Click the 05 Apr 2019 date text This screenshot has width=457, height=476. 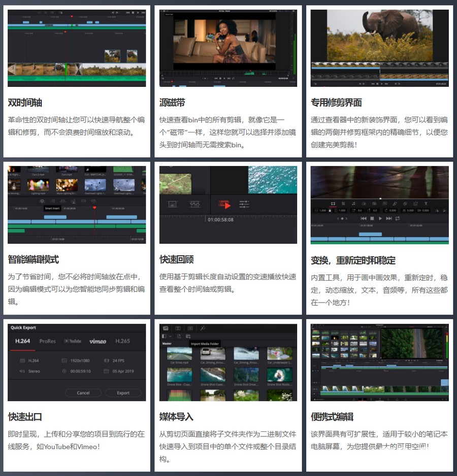coord(123,371)
